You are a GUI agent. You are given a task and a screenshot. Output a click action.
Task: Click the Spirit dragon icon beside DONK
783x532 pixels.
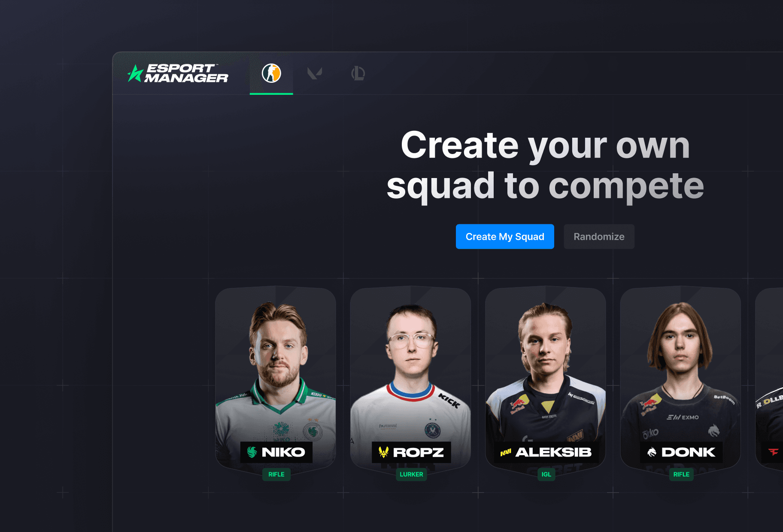pos(652,452)
